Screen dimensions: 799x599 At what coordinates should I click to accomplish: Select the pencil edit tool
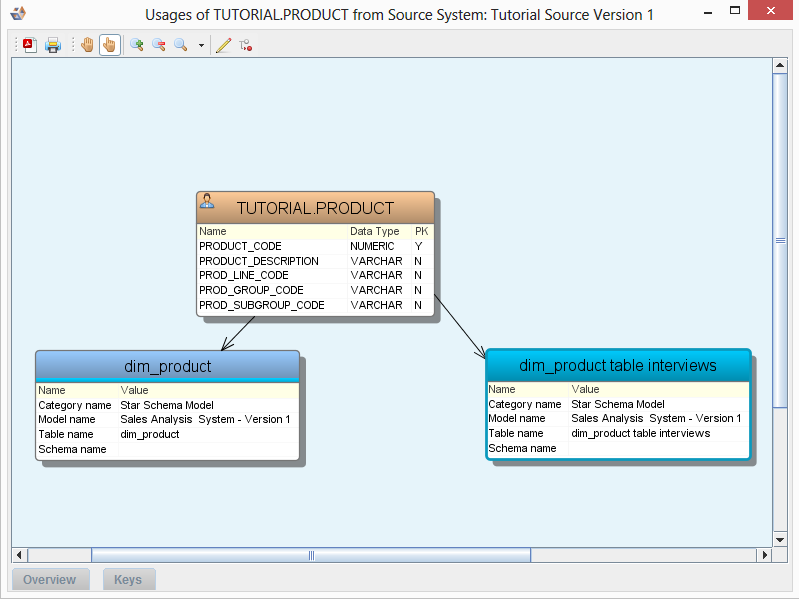coord(223,45)
